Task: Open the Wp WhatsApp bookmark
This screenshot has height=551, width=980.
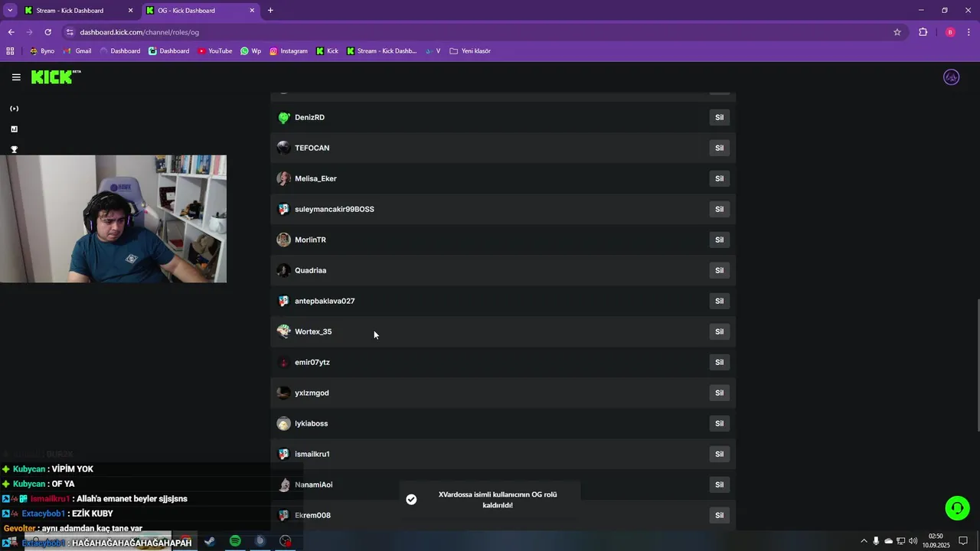Action: pyautogui.click(x=250, y=51)
